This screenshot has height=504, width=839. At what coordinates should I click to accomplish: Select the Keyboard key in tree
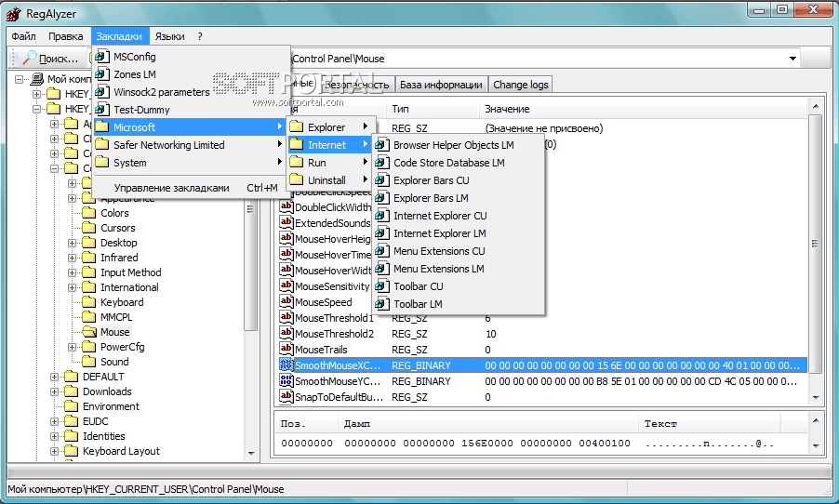pos(122,302)
